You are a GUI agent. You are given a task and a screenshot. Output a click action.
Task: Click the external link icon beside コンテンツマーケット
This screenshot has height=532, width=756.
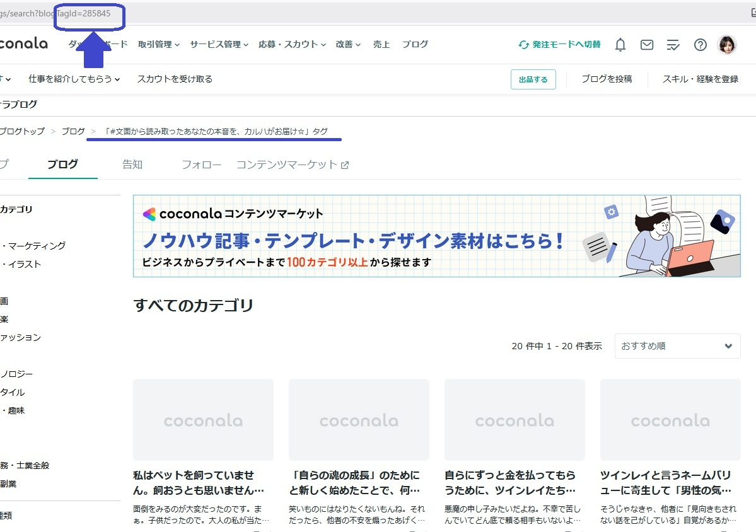(x=345, y=165)
